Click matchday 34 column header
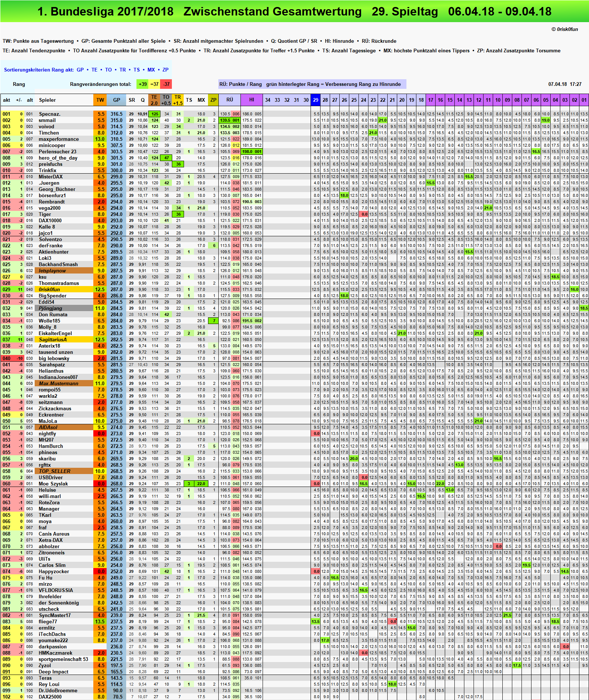Image resolution: width=589 pixels, height=700 pixels. click(268, 100)
